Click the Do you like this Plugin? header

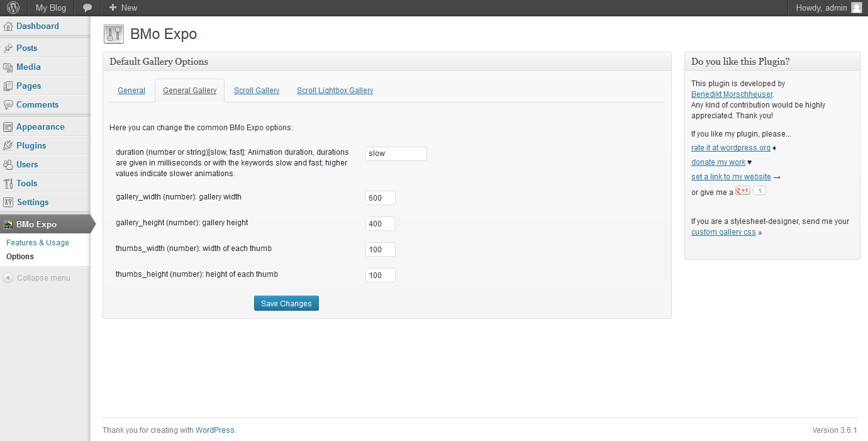tap(772, 62)
